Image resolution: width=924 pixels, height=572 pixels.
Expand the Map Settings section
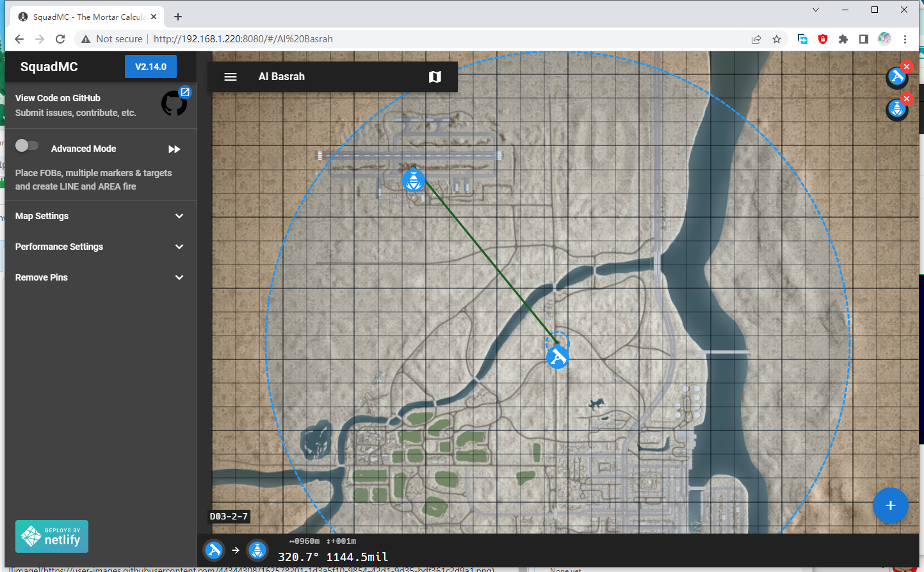(x=99, y=216)
